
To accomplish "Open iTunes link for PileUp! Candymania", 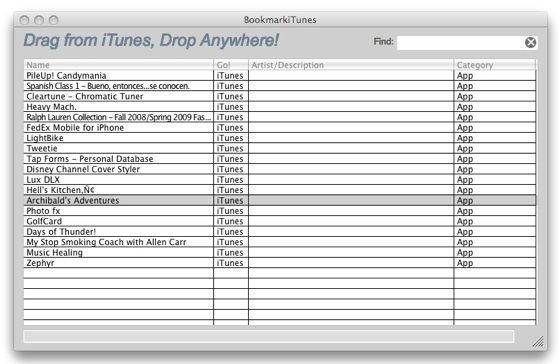I will pyautogui.click(x=230, y=75).
